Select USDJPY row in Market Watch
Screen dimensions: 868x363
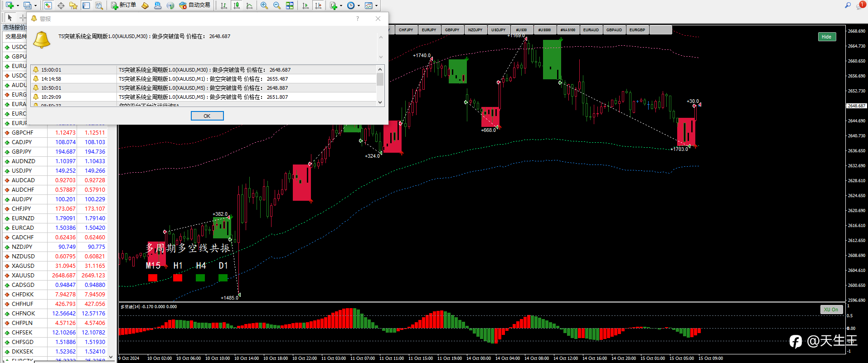55,171
